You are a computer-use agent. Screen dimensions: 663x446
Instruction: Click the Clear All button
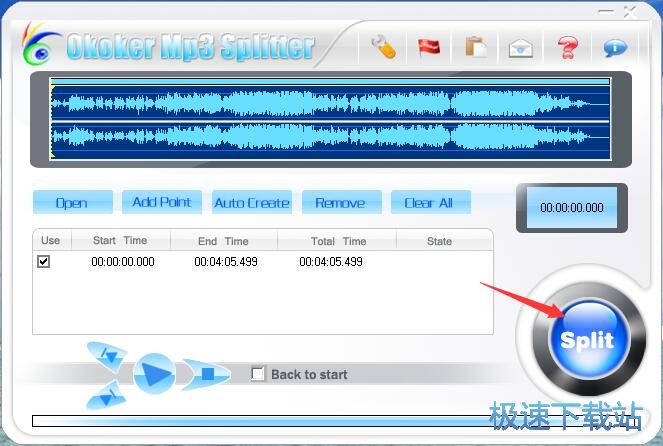tap(429, 203)
